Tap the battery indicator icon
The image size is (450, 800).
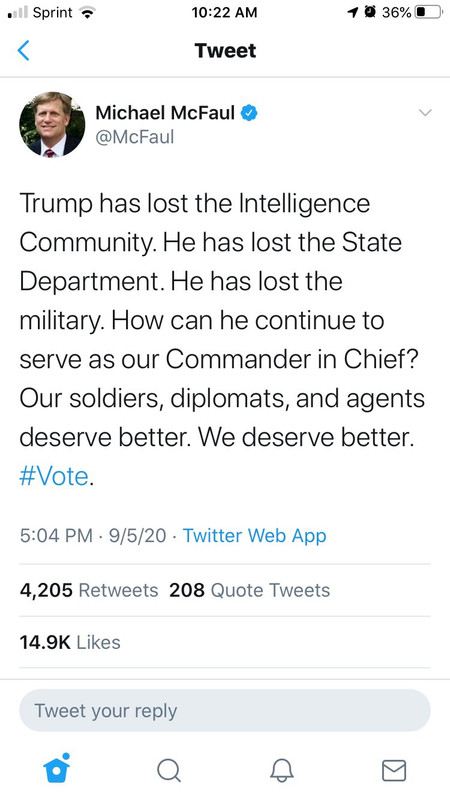point(429,12)
